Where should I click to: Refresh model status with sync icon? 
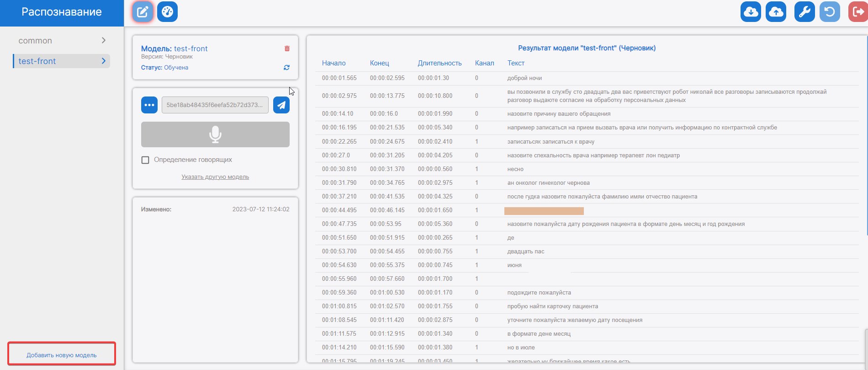[286, 68]
